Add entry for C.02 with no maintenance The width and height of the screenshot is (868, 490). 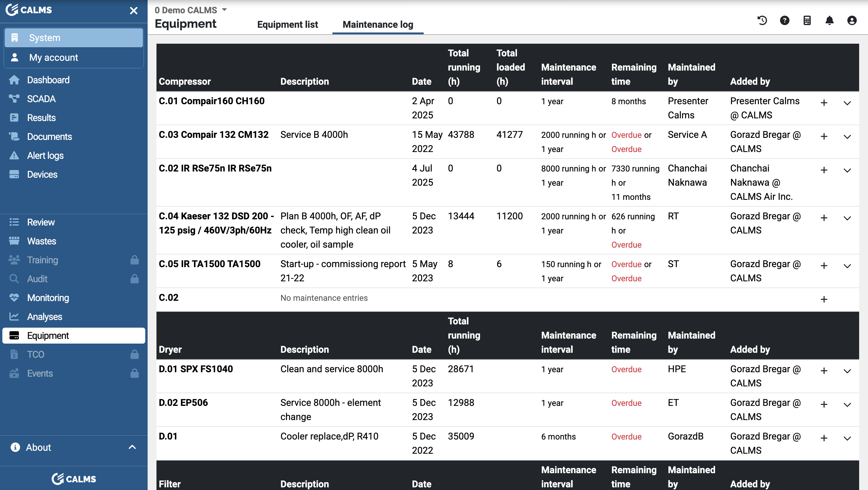(824, 299)
